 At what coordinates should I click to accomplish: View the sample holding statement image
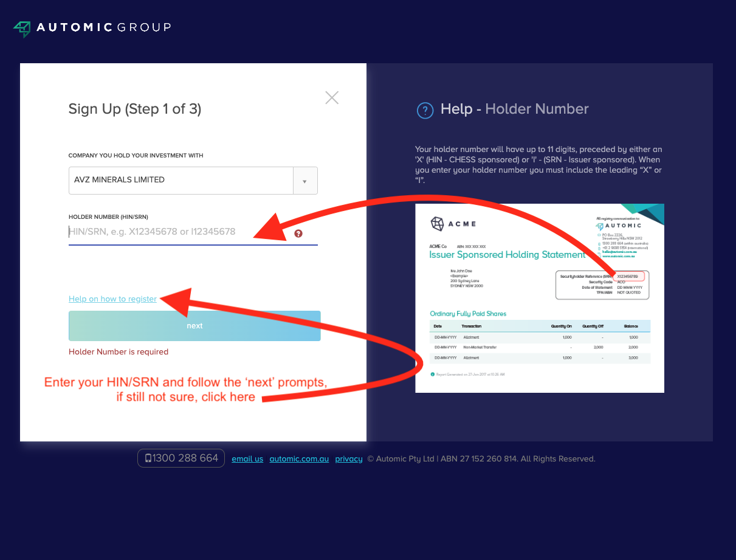[540, 298]
